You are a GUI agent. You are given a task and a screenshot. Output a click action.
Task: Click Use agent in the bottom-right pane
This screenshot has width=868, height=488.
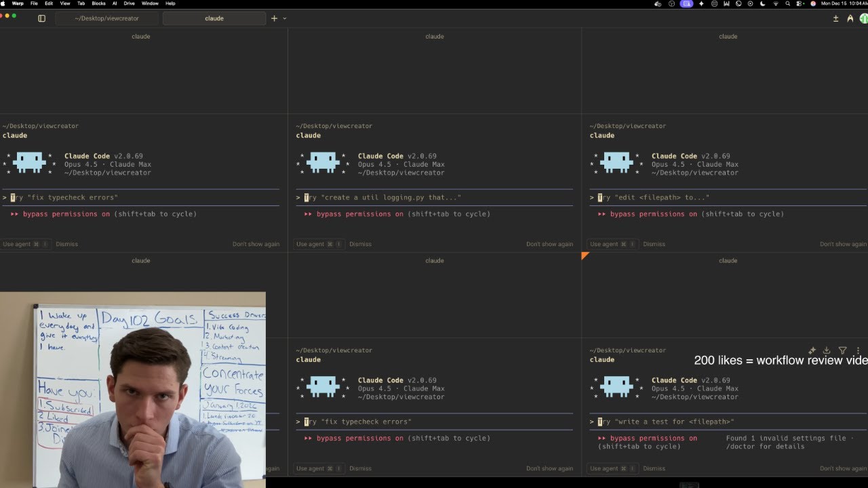tap(612, 468)
